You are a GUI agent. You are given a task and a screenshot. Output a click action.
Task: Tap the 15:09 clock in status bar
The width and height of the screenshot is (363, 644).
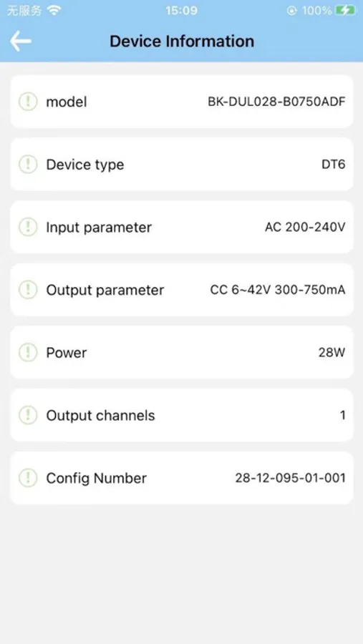(181, 10)
